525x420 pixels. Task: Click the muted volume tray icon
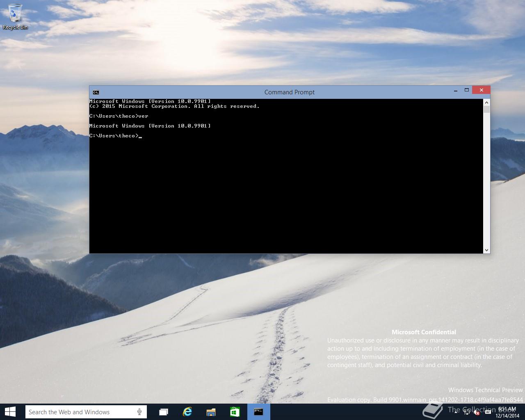point(477,412)
